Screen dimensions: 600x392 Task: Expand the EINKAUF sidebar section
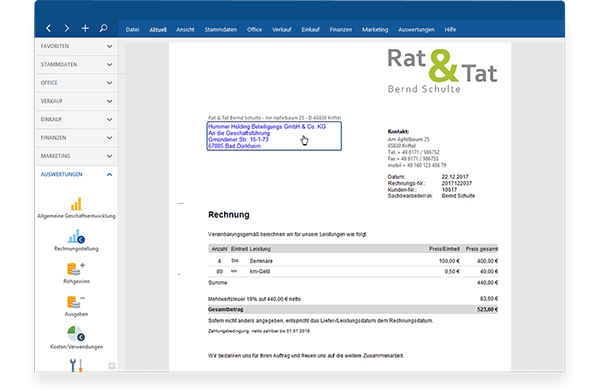point(77,119)
